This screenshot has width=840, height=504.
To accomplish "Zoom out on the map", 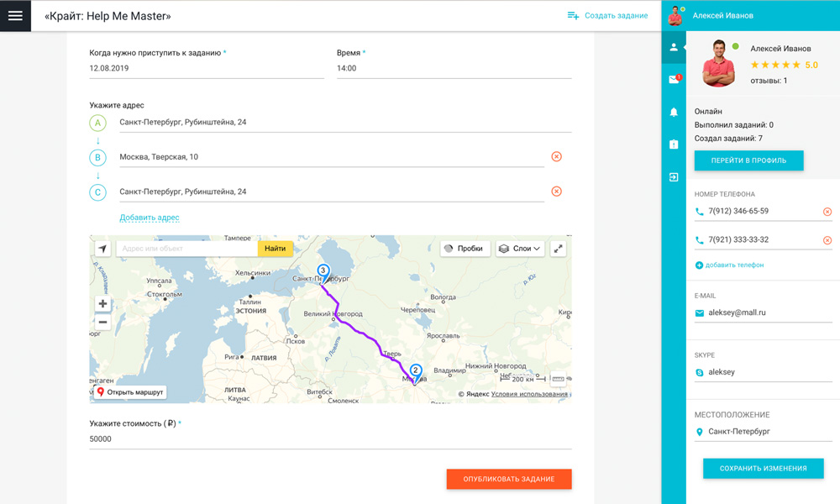I will (x=102, y=322).
